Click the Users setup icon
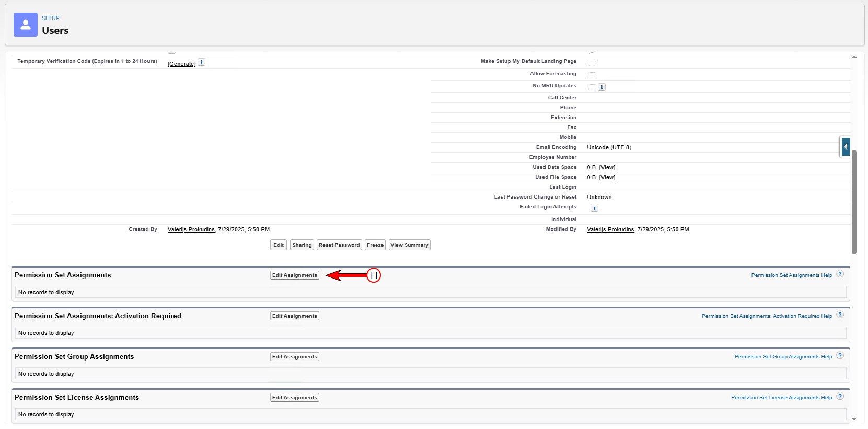Image resolution: width=868 pixels, height=429 pixels. click(25, 25)
